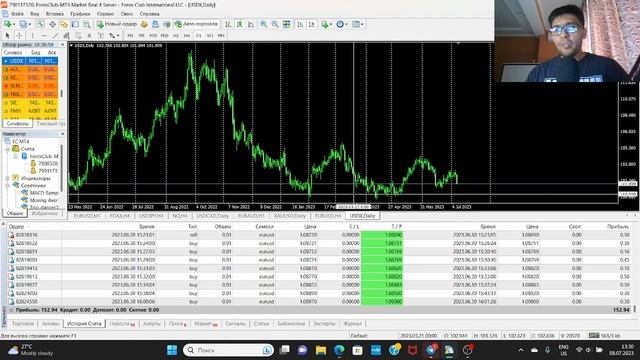Switch timeframe to M5
Image resolution: width=640 pixels, height=360 pixels.
(141, 36)
